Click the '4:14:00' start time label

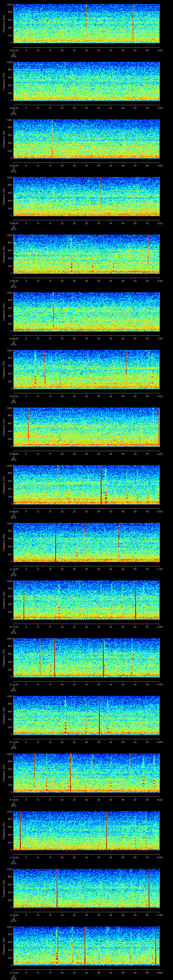[14, 799]
